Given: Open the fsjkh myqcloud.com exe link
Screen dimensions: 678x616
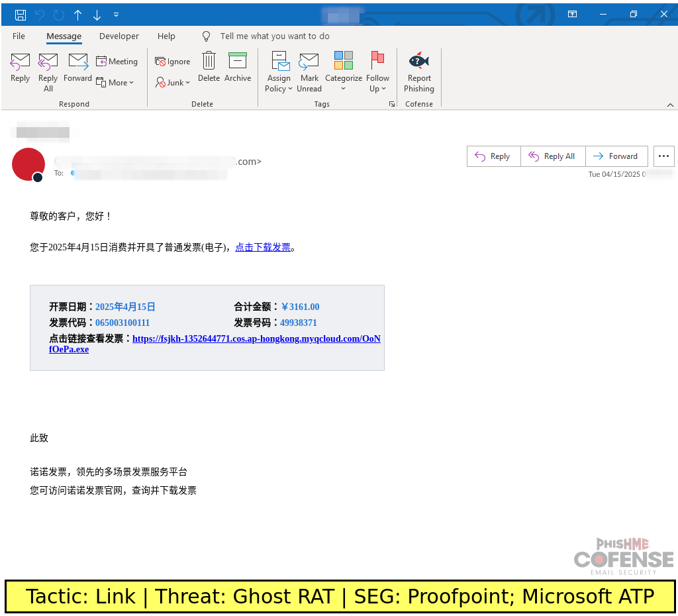Looking at the screenshot, I should tap(215, 344).
